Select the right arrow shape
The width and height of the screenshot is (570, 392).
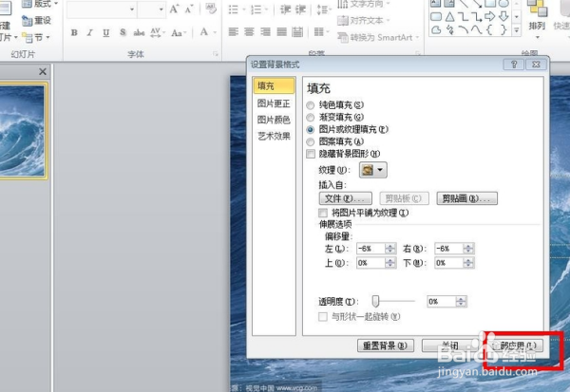click(489, 16)
